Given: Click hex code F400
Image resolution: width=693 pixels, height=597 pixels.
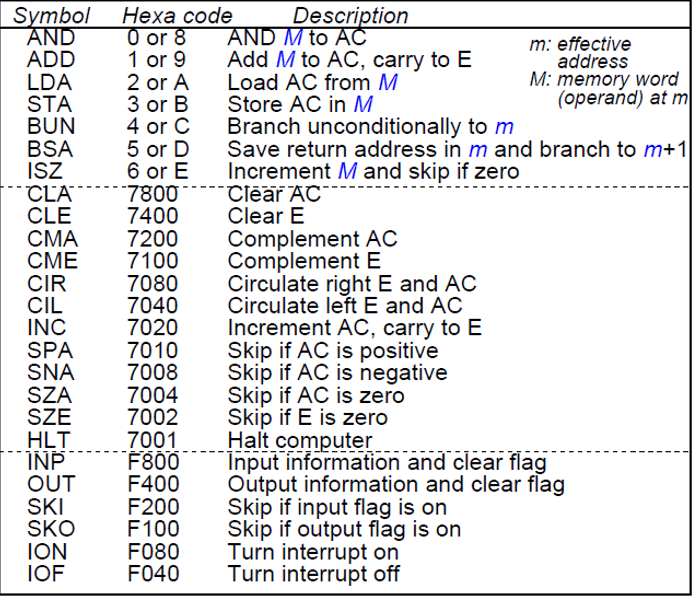Looking at the screenshot, I should point(153,484).
